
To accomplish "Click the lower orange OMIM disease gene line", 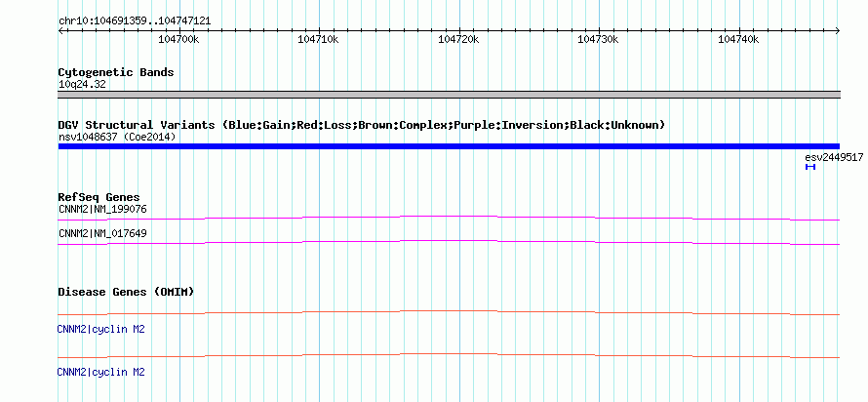I will pos(449,355).
